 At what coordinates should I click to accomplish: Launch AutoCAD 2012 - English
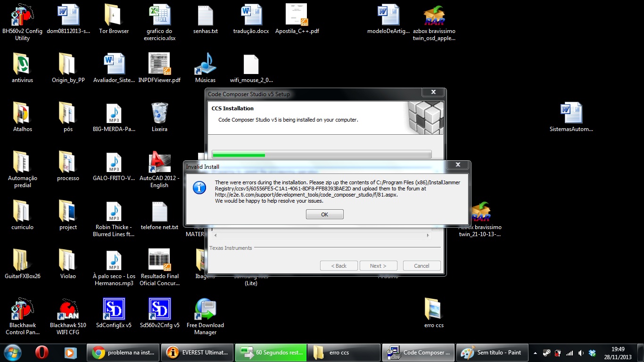coord(159,163)
